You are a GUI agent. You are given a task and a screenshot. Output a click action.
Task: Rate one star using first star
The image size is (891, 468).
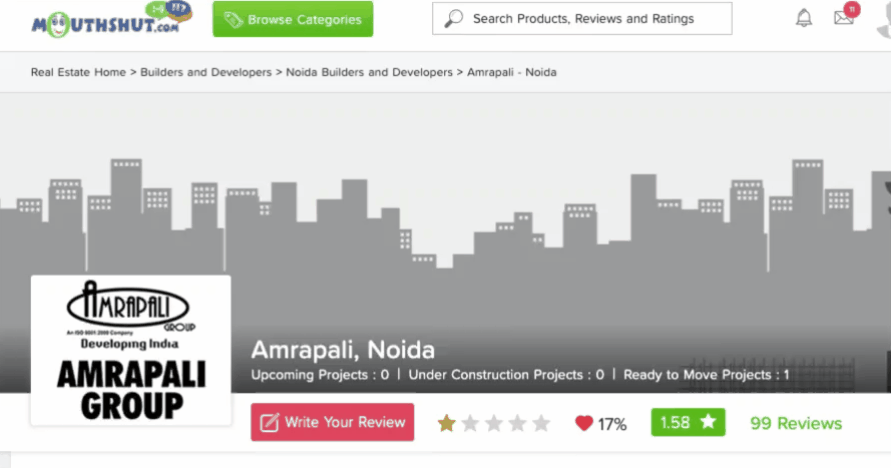447,423
